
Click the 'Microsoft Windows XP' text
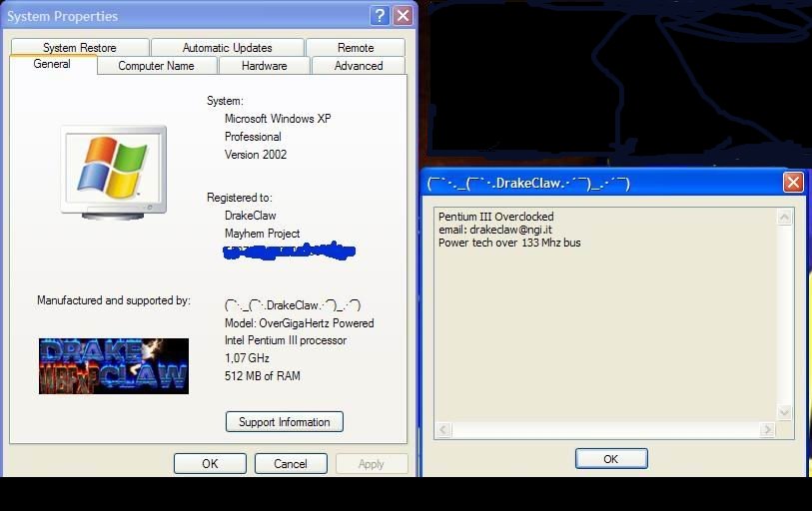point(278,119)
